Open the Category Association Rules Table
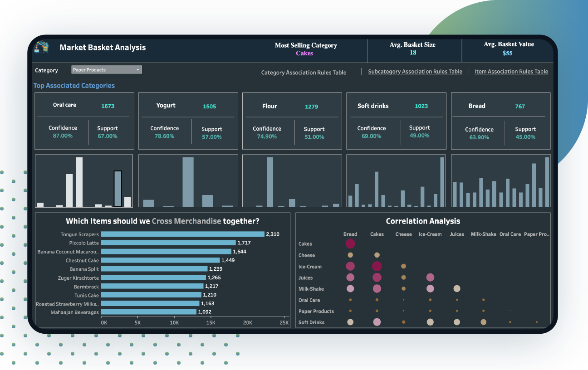This screenshot has height=370, width=588. (x=303, y=72)
